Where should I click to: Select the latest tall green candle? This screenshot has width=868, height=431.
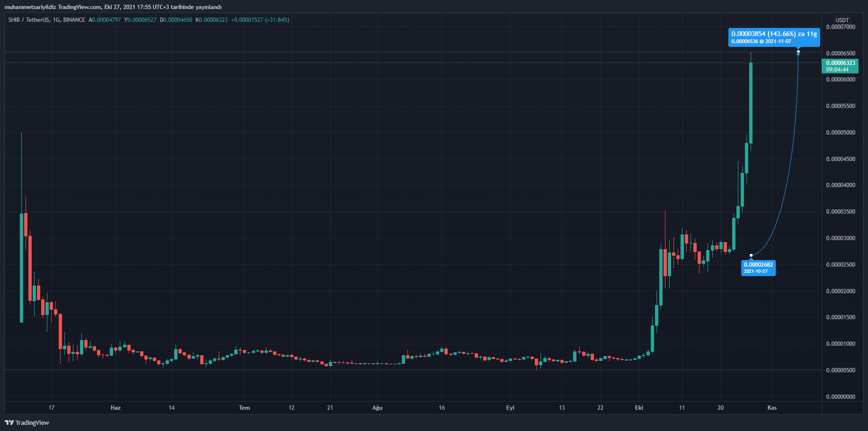click(751, 102)
